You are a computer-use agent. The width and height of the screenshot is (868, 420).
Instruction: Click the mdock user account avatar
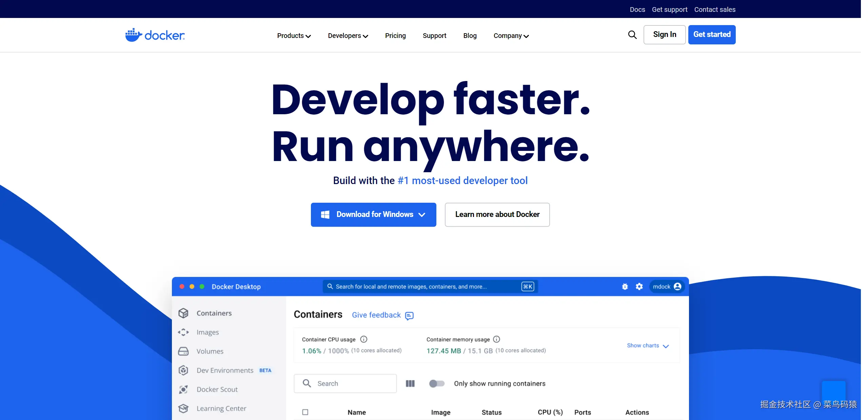coord(677,287)
